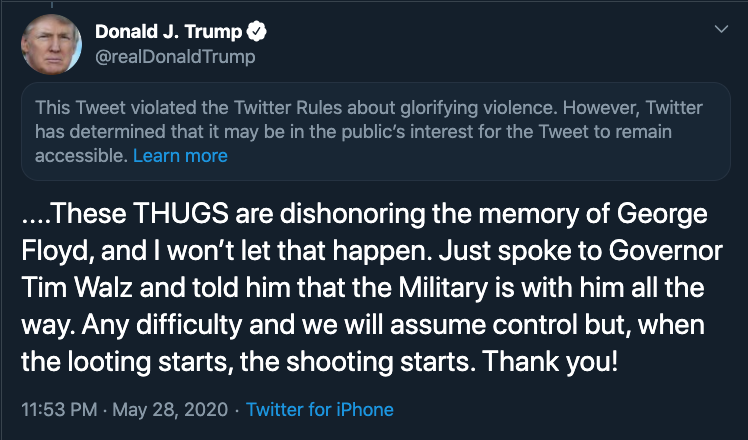
Task: Click the Donald J. Trump display name
Action: (168, 31)
